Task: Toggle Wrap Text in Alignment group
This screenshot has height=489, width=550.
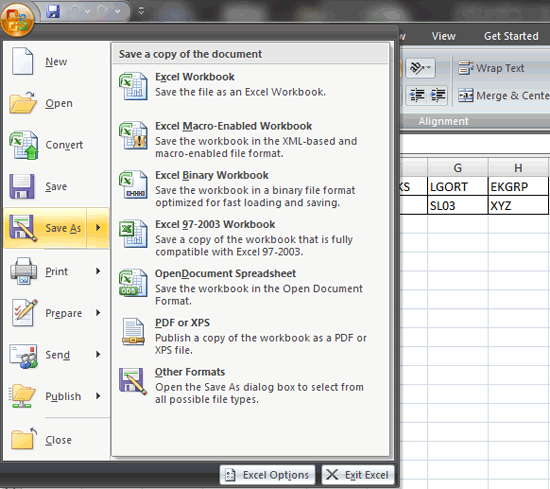Action: click(491, 68)
